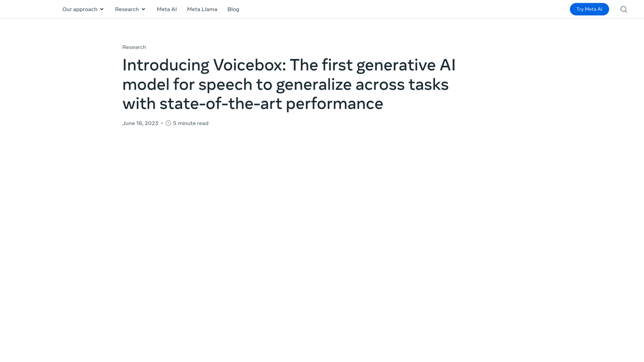644x362 pixels.
Task: Click the chevron next to Our approach
Action: point(101,9)
